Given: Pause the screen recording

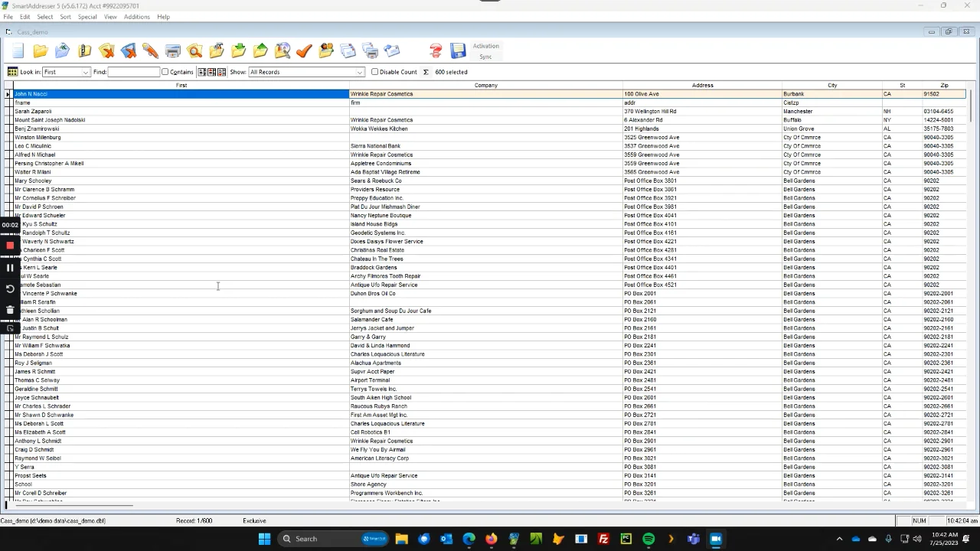Looking at the screenshot, I should tap(10, 267).
